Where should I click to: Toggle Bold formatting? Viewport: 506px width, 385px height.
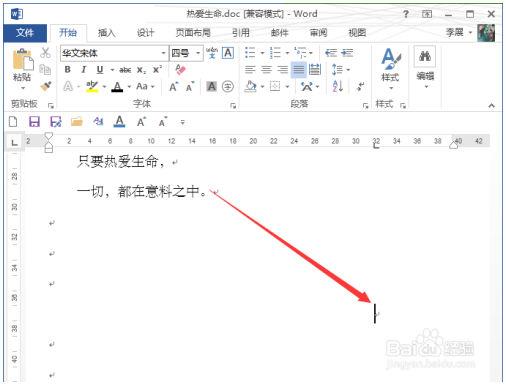(68, 70)
